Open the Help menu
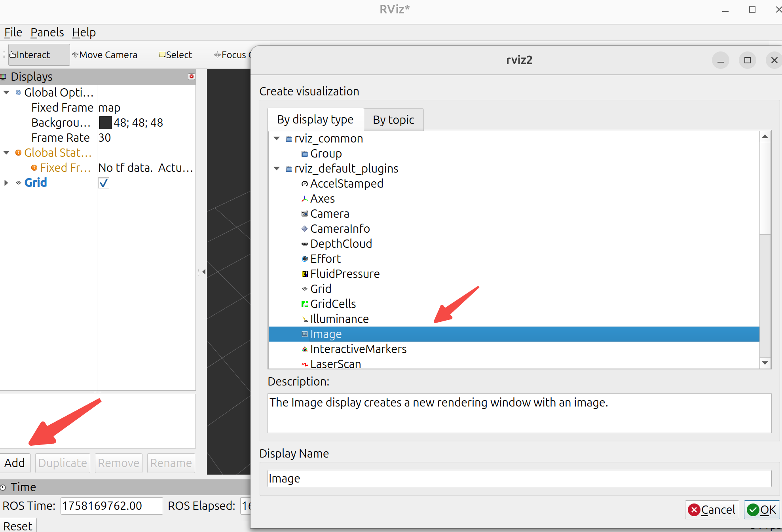The image size is (782, 532). pyautogui.click(x=84, y=32)
